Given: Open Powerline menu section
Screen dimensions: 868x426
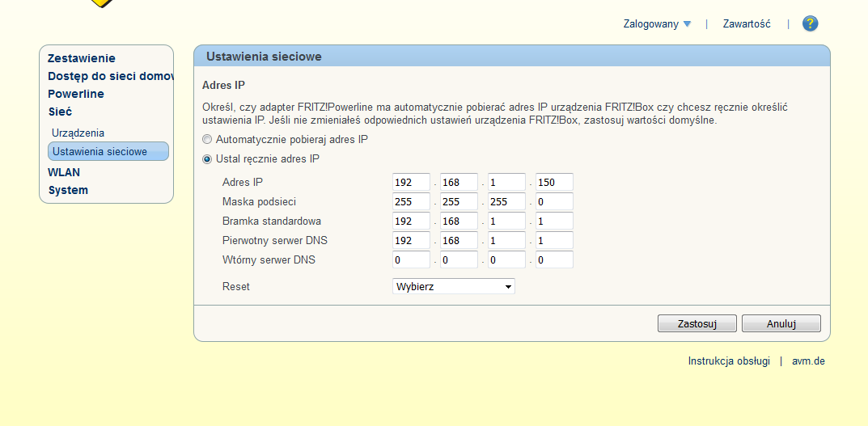Looking at the screenshot, I should (x=76, y=94).
